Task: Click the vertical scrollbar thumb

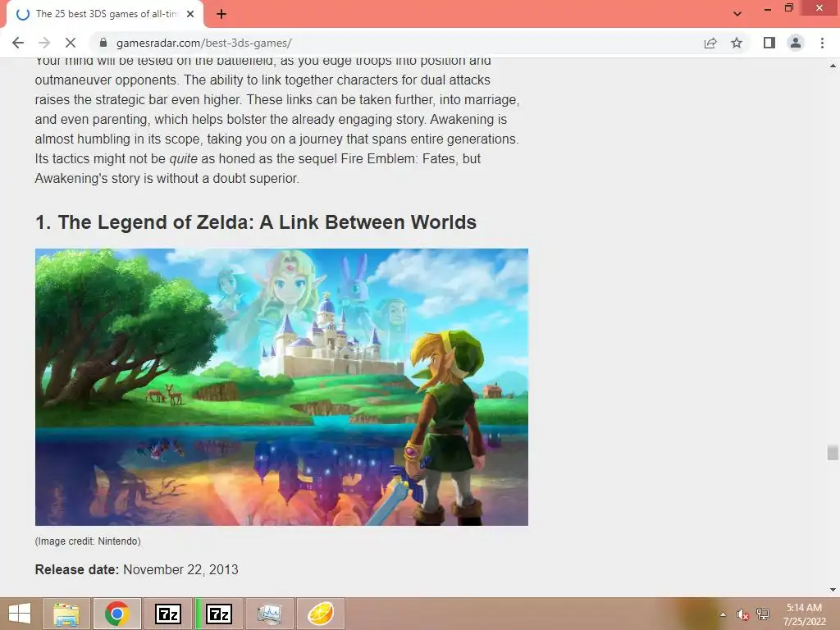Action: tap(833, 452)
